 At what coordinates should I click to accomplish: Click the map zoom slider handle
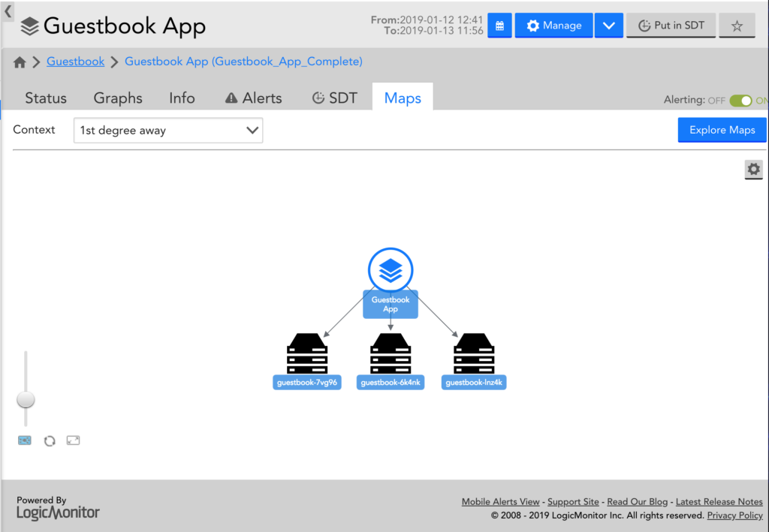[x=26, y=399]
